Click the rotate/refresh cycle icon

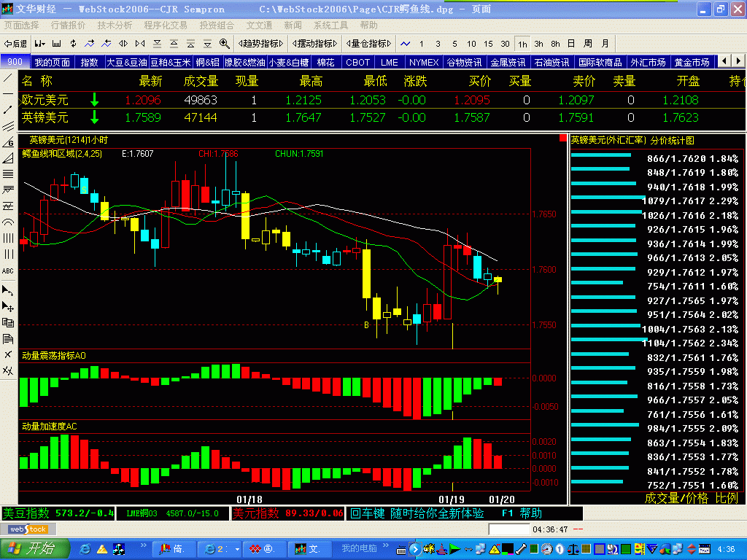click(x=73, y=44)
